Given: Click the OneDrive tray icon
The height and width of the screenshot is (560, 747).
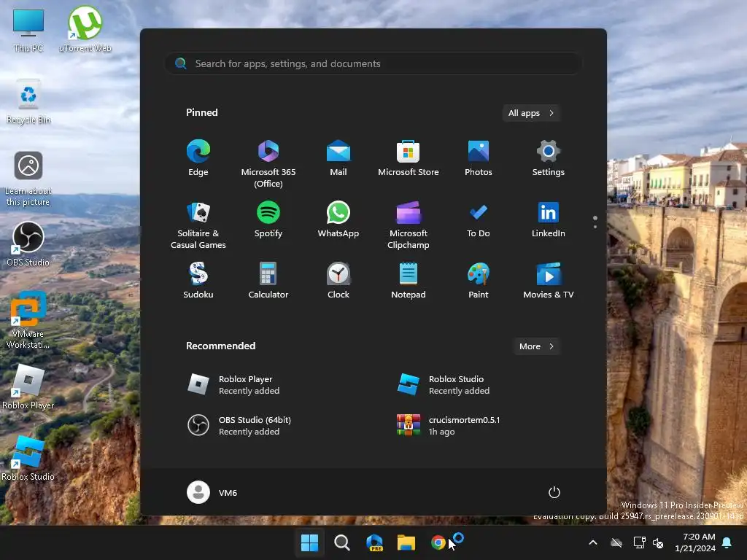Looking at the screenshot, I should click(616, 542).
